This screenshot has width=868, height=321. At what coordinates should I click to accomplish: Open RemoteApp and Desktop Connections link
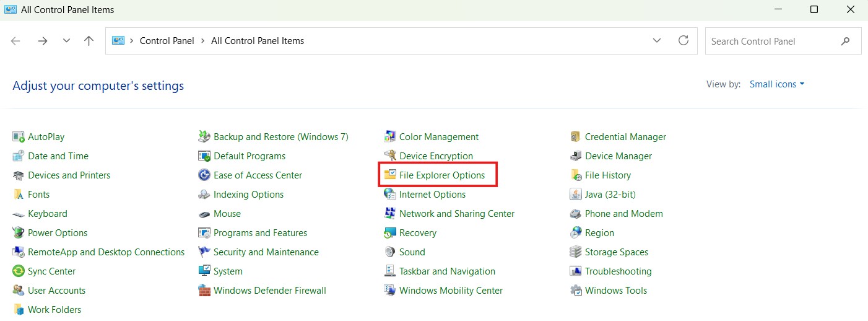pyautogui.click(x=106, y=252)
